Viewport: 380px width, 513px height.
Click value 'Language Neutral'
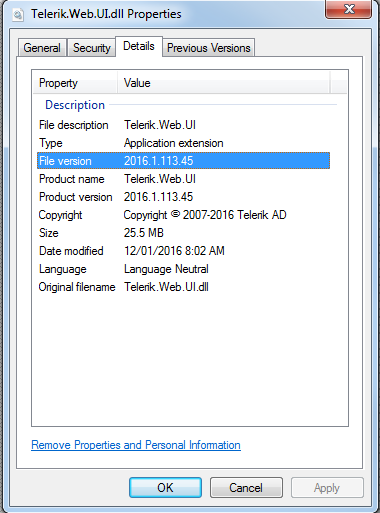tap(166, 269)
